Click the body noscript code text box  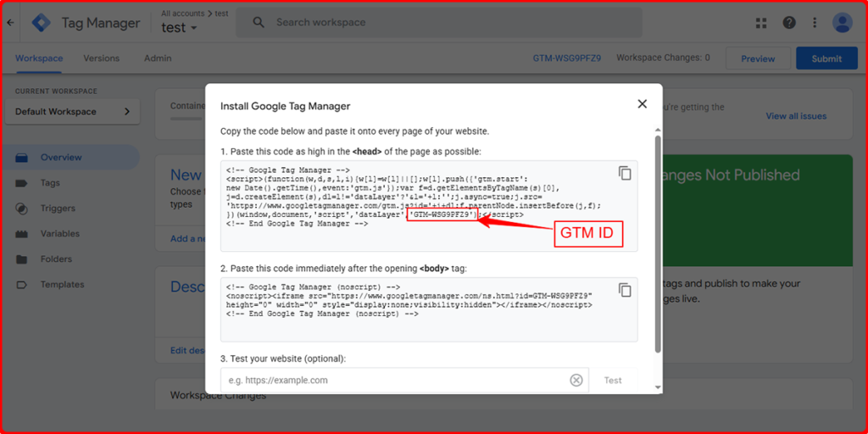click(429, 309)
